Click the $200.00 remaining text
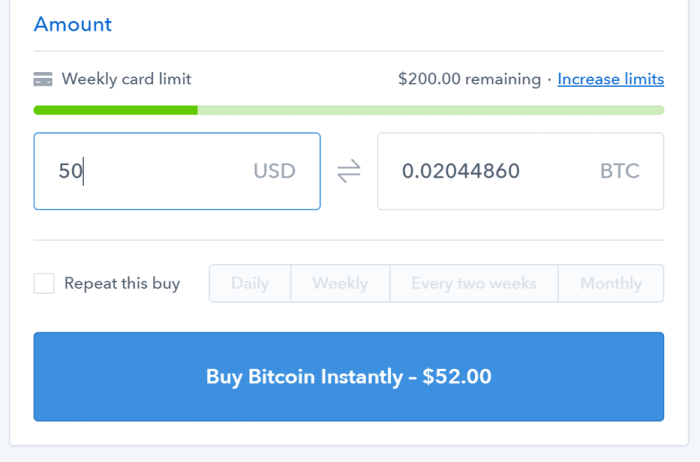 pos(469,79)
